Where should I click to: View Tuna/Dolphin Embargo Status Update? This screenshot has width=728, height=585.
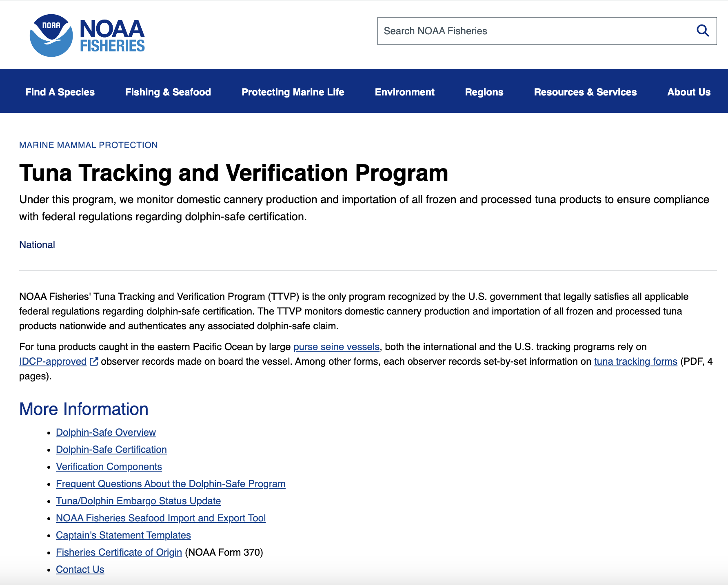coord(138,501)
